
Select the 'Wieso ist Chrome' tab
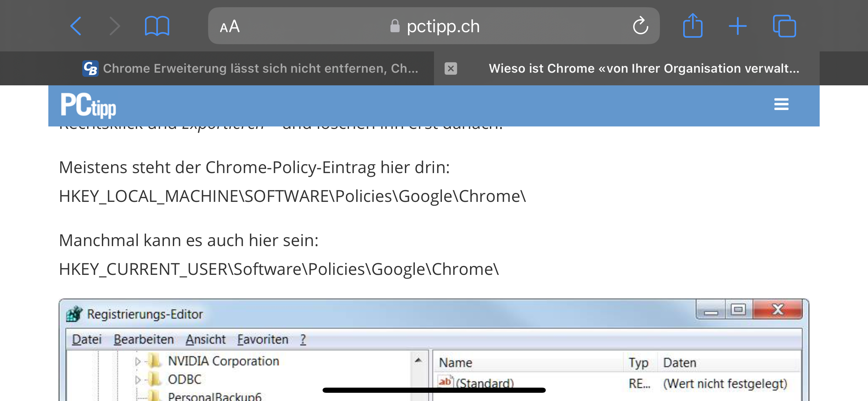point(643,69)
